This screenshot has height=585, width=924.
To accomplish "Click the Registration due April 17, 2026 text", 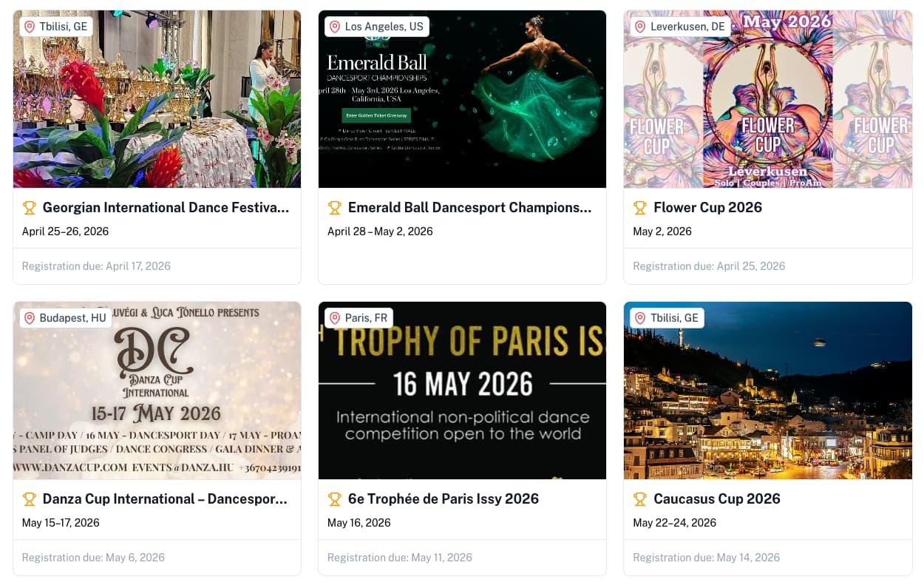I will pyautogui.click(x=96, y=266).
